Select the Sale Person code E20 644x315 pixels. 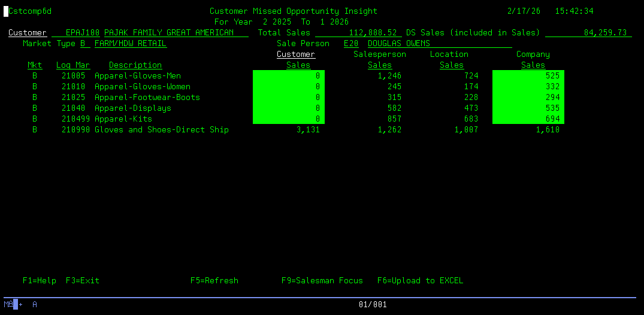click(x=351, y=43)
